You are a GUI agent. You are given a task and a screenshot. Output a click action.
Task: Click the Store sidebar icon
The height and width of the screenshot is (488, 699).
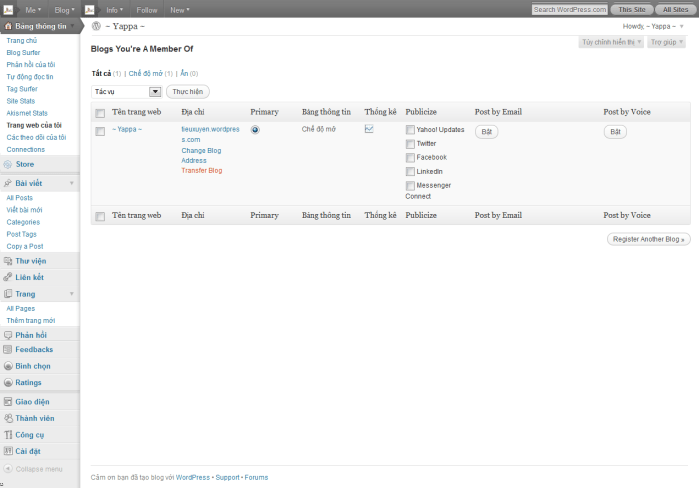8,164
